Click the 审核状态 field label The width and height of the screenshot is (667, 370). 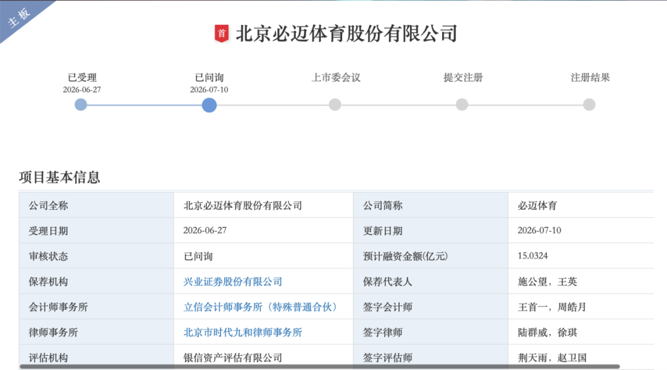[x=48, y=256]
